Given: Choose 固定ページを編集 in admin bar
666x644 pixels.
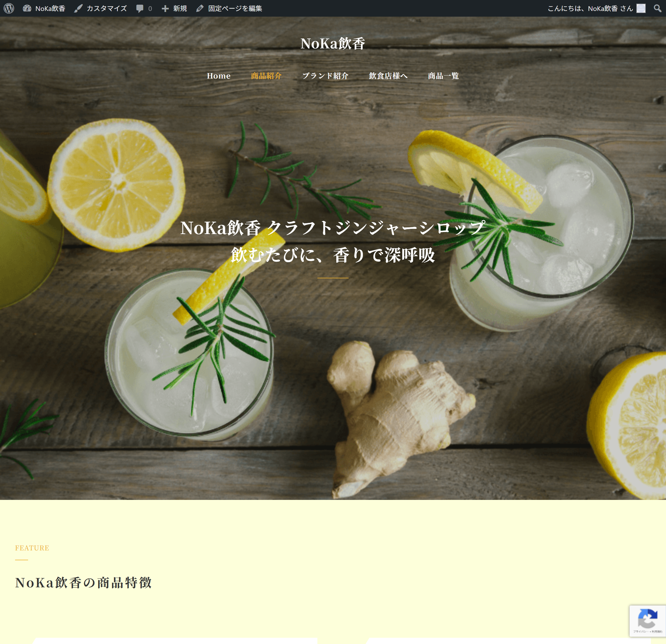Looking at the screenshot, I should [235, 8].
